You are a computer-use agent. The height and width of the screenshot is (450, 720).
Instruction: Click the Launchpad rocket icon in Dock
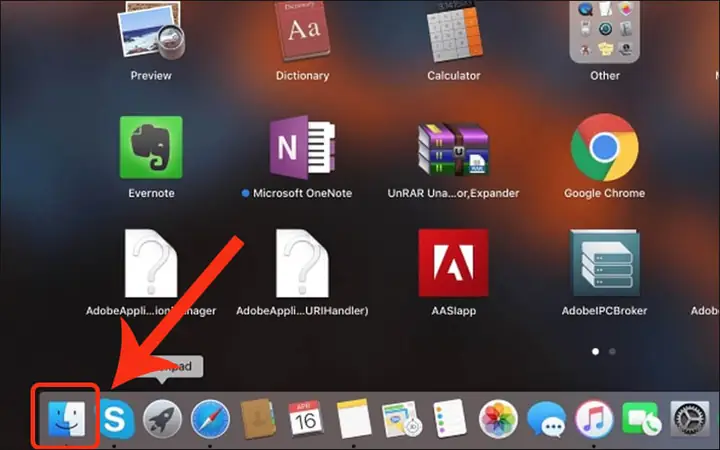[162, 419]
